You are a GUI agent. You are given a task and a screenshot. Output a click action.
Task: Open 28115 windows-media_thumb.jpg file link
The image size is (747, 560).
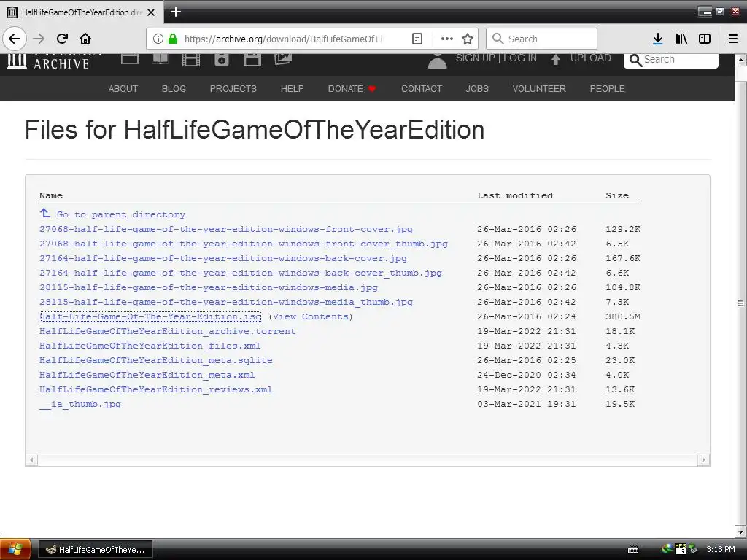pyautogui.click(x=226, y=302)
